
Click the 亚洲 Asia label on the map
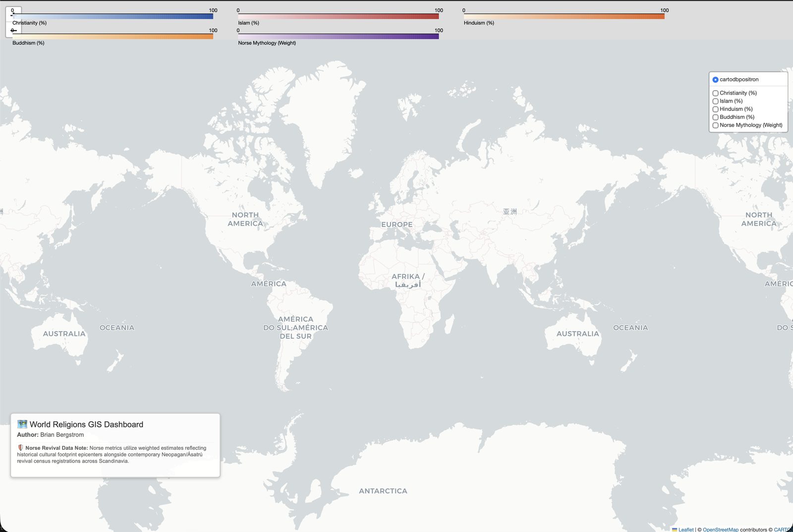510,212
